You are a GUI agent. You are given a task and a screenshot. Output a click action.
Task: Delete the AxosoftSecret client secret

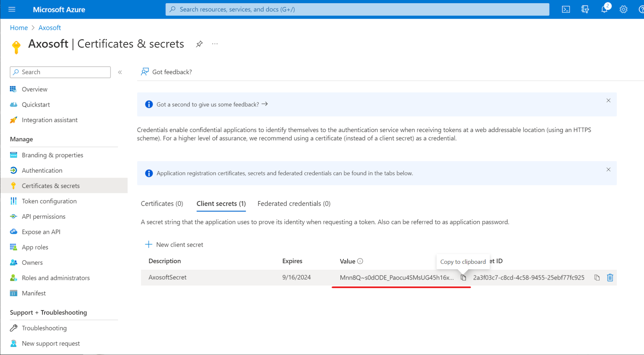point(610,277)
